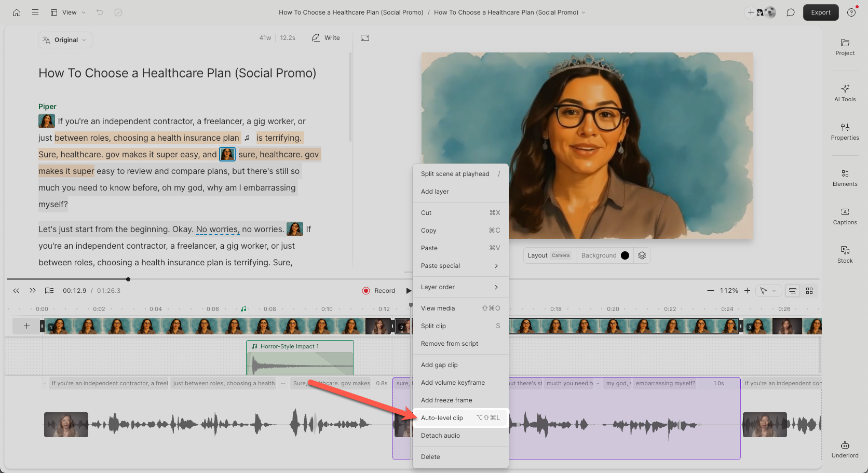Open Underlord assistant
The image size is (868, 473).
845,449
